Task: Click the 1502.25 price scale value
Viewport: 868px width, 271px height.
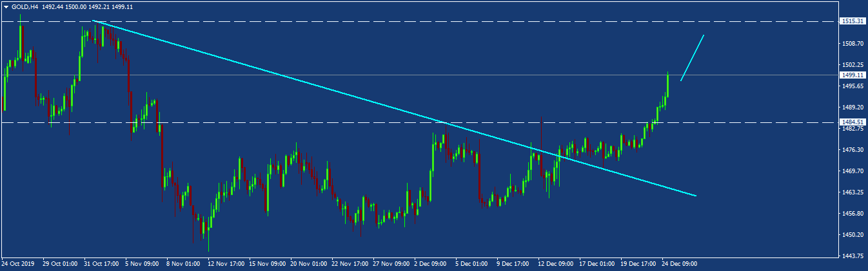Action: click(x=853, y=65)
